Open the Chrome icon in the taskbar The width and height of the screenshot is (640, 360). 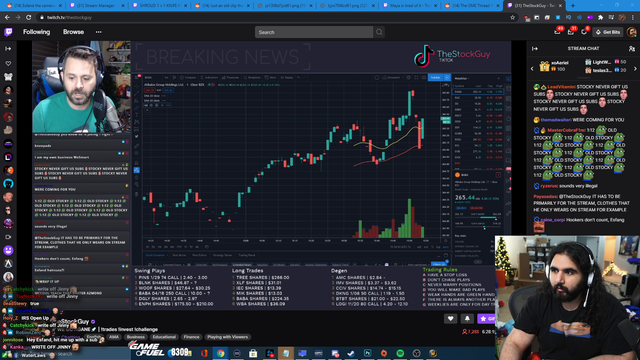click(x=220, y=353)
